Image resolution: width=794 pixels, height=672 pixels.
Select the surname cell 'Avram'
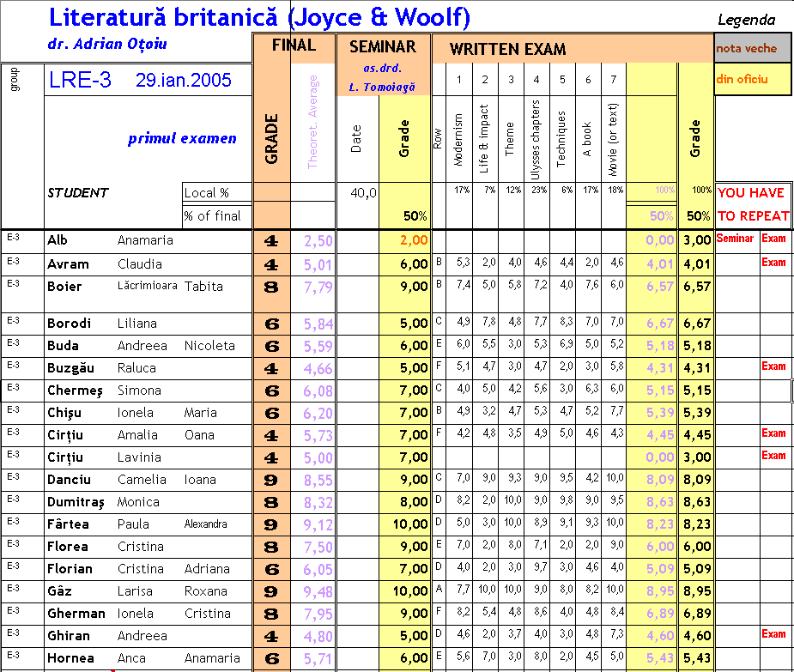[68, 264]
